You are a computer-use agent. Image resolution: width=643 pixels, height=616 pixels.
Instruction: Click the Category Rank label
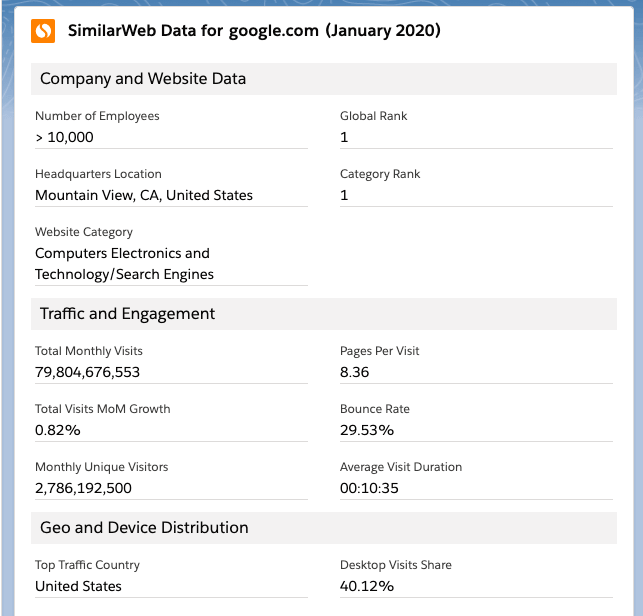(380, 174)
